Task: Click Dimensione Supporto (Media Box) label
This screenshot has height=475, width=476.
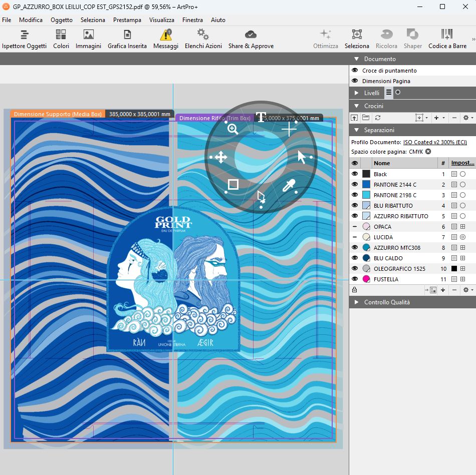Action: tap(58, 114)
